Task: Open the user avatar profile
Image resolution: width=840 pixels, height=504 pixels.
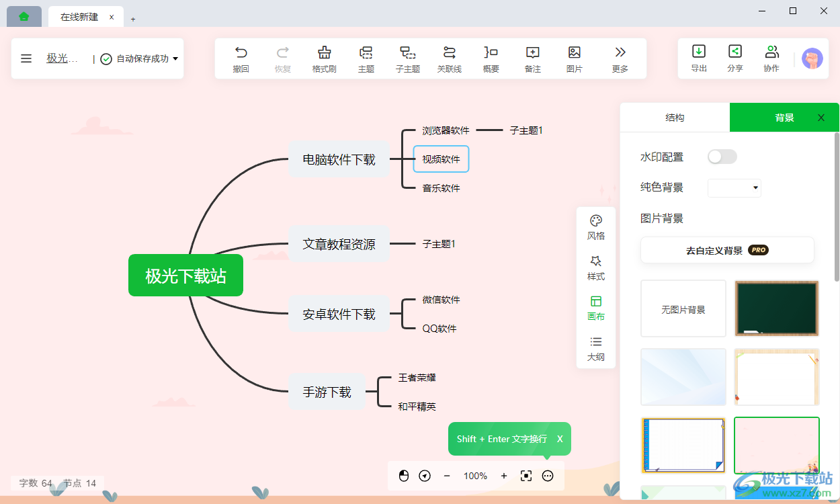Action: 812,58
